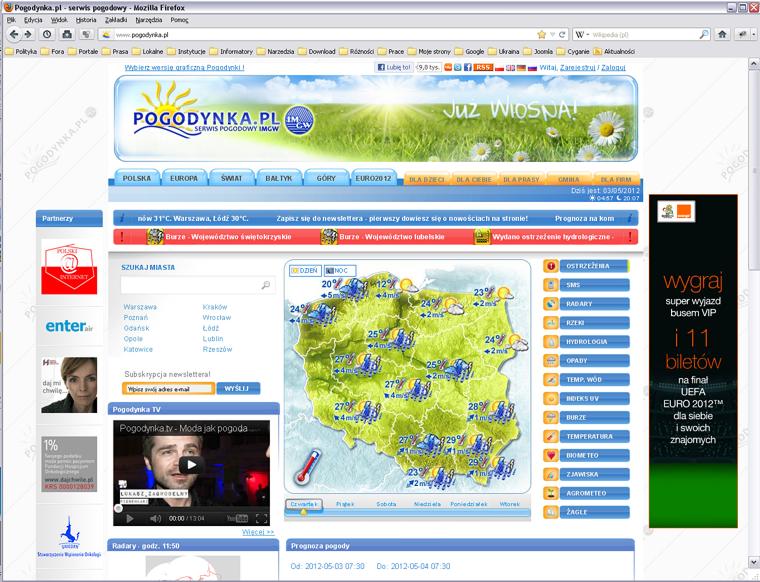Click the RADARY radar icon
760x582 pixels.
point(551,304)
